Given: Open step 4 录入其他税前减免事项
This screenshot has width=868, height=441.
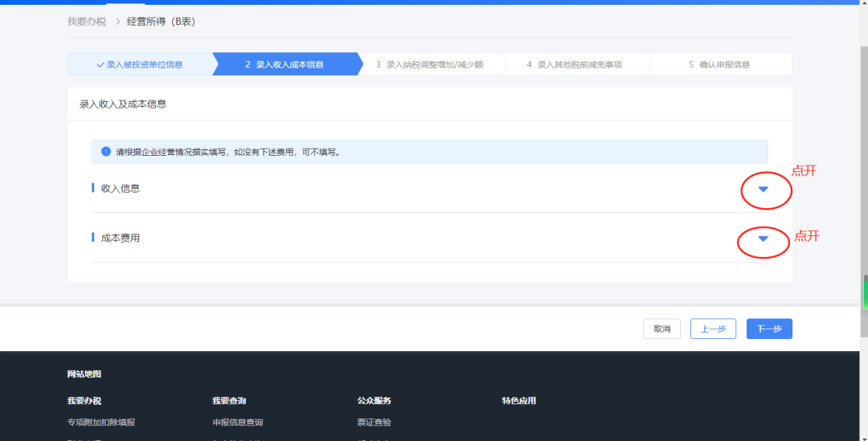Looking at the screenshot, I should tap(574, 64).
